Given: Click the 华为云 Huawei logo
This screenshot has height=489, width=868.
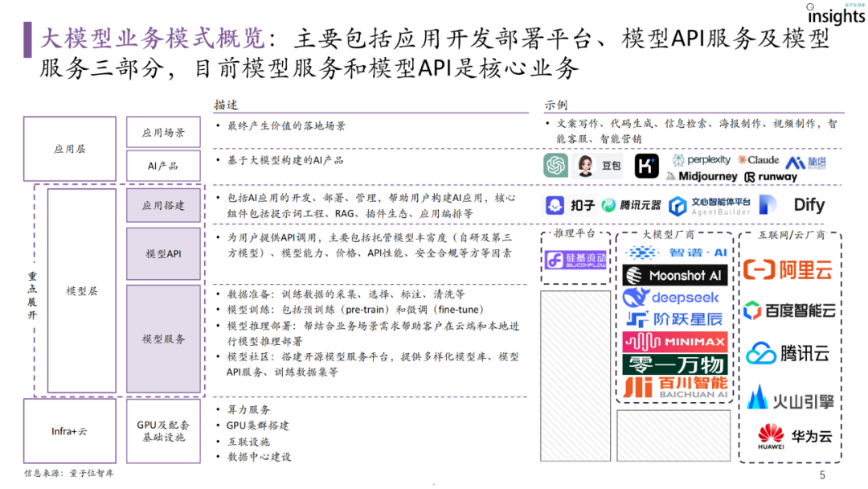Looking at the screenshot, I should [795, 437].
